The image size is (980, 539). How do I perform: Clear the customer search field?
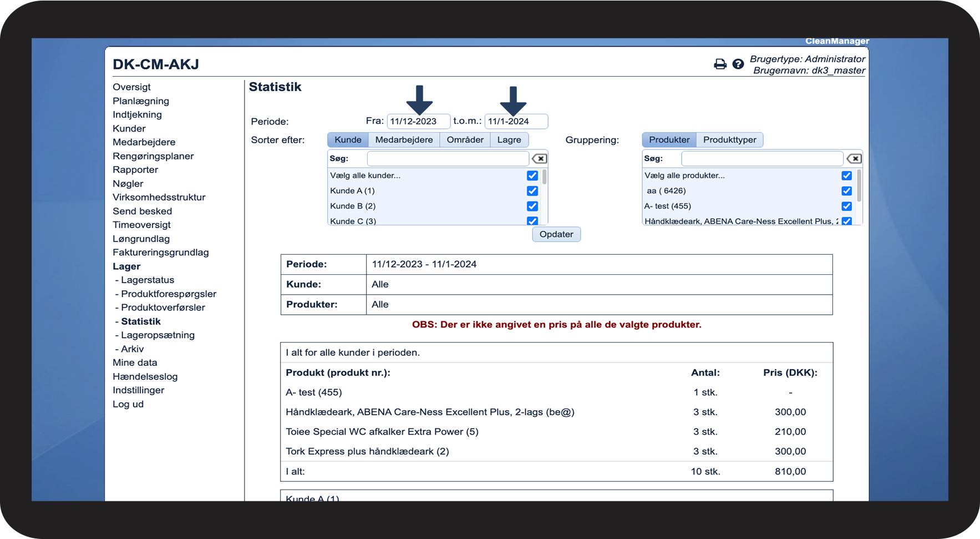coord(539,159)
